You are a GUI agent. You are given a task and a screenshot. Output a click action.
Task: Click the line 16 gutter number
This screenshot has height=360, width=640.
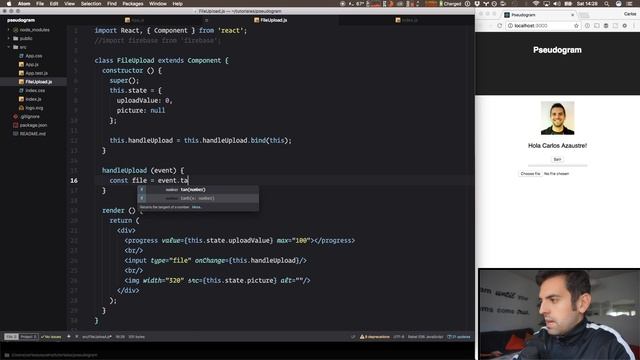tap(74, 180)
